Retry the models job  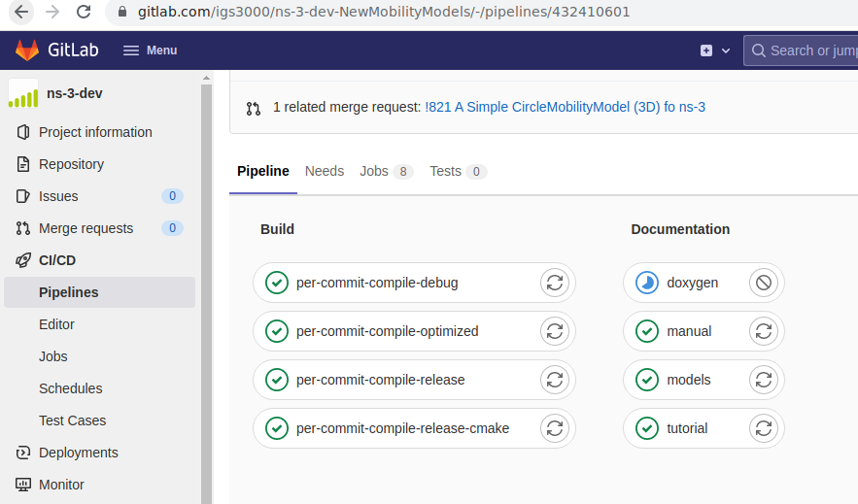click(764, 380)
